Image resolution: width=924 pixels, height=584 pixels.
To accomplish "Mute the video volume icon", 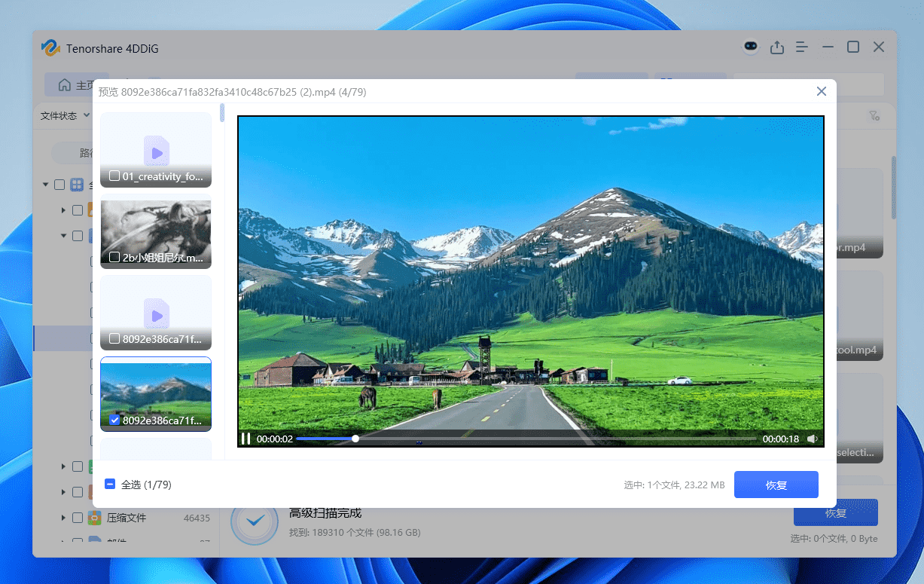I will click(812, 438).
